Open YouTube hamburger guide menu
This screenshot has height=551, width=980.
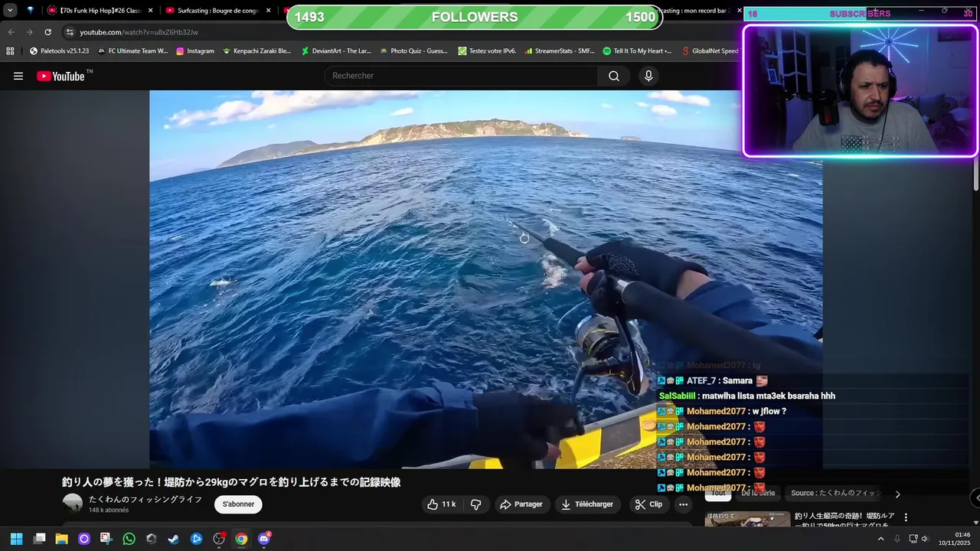pos(18,76)
